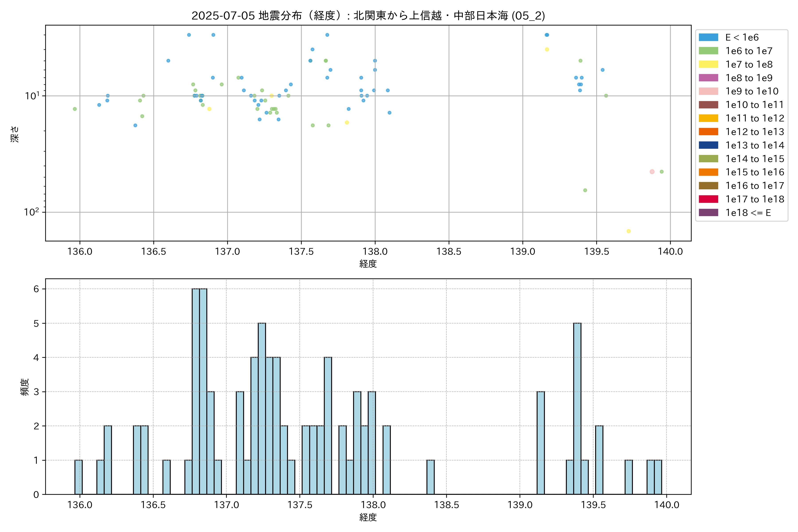The image size is (798, 532).
Task: Click the green '1e6 to 1e7' legend swatch
Action: 708,51
